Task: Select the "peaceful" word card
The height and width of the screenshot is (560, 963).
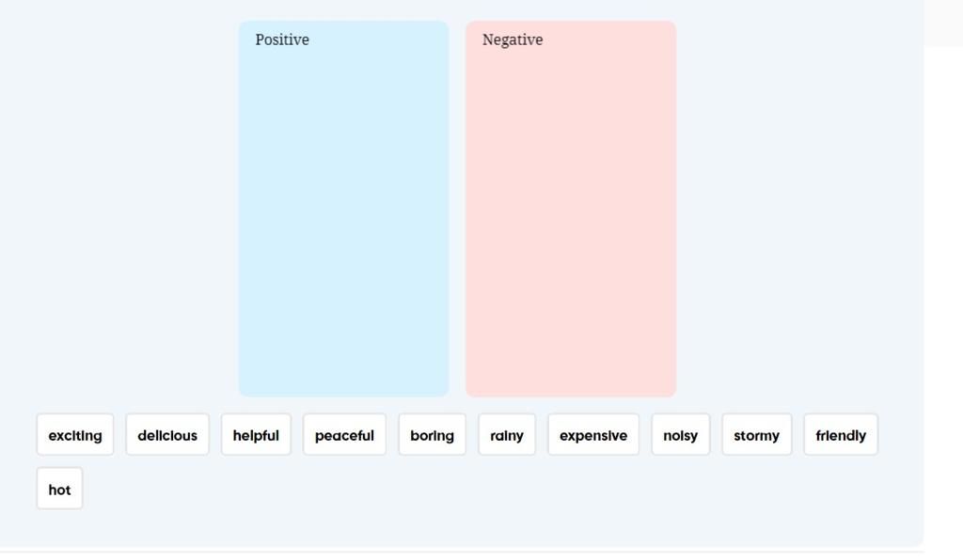Action: pos(344,434)
